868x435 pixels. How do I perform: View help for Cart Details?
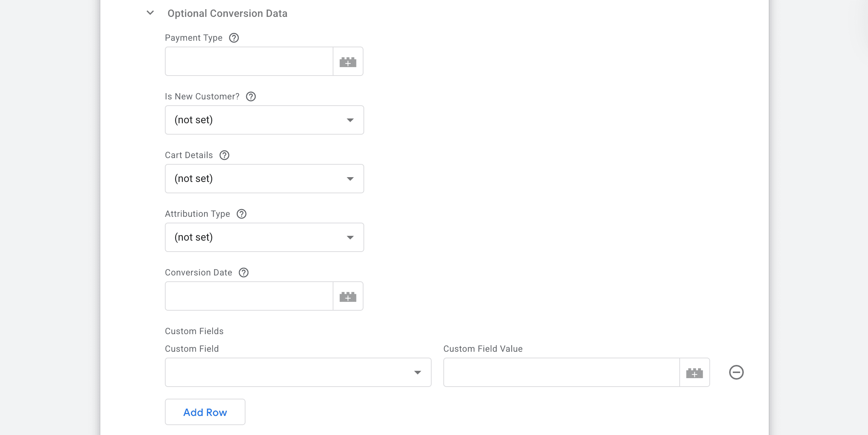tap(224, 155)
